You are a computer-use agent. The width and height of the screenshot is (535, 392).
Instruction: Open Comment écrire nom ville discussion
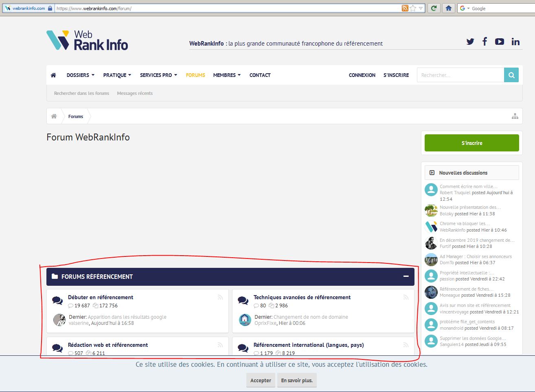(x=468, y=186)
